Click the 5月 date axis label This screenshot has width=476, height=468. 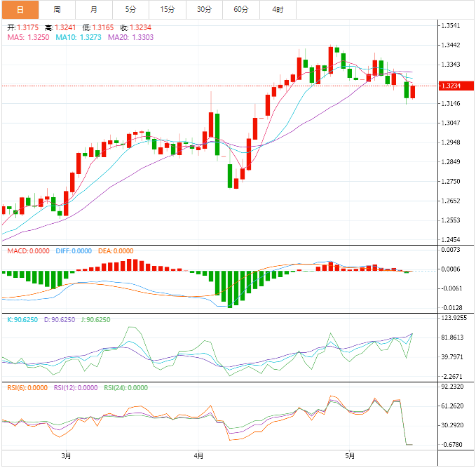(x=350, y=456)
